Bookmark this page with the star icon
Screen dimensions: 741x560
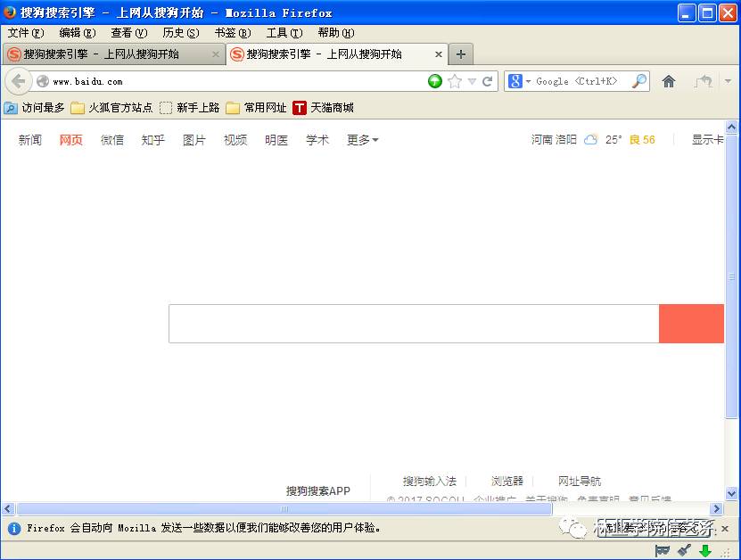(455, 81)
